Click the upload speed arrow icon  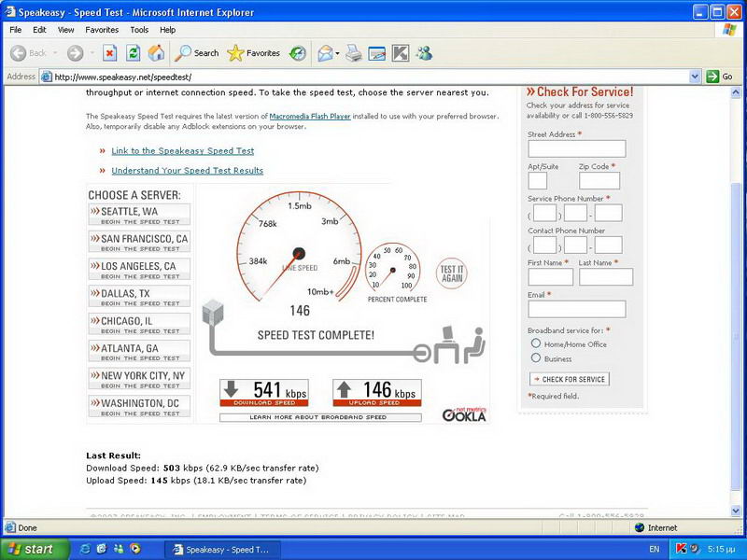pos(344,389)
